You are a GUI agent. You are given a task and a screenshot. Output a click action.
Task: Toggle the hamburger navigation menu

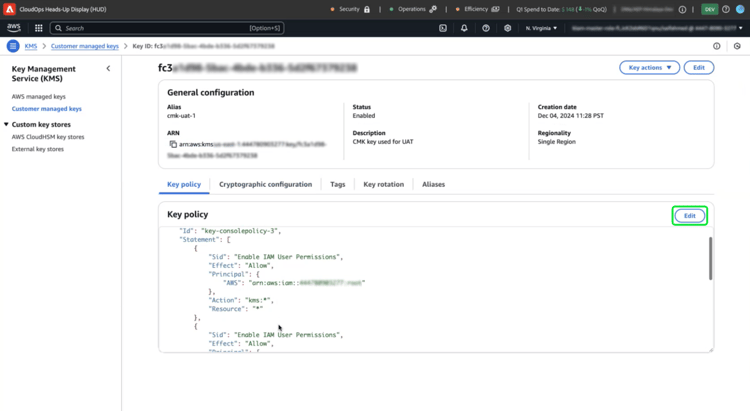coord(13,46)
